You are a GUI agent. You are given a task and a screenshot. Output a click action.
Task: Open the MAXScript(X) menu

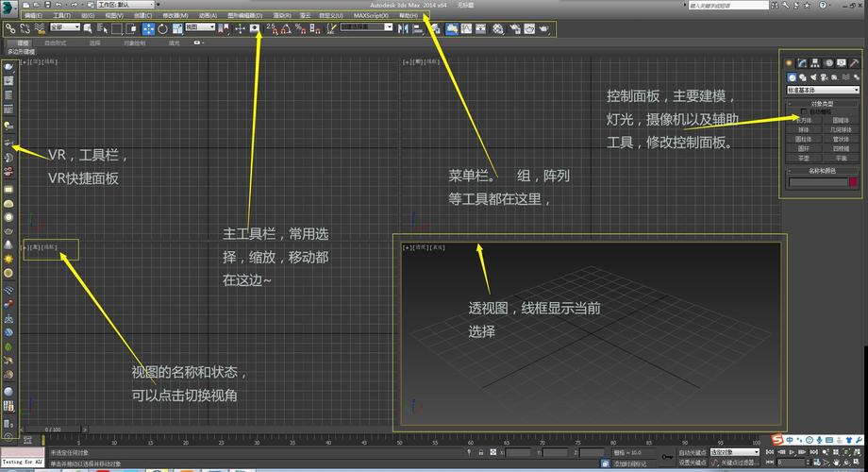click(x=371, y=16)
